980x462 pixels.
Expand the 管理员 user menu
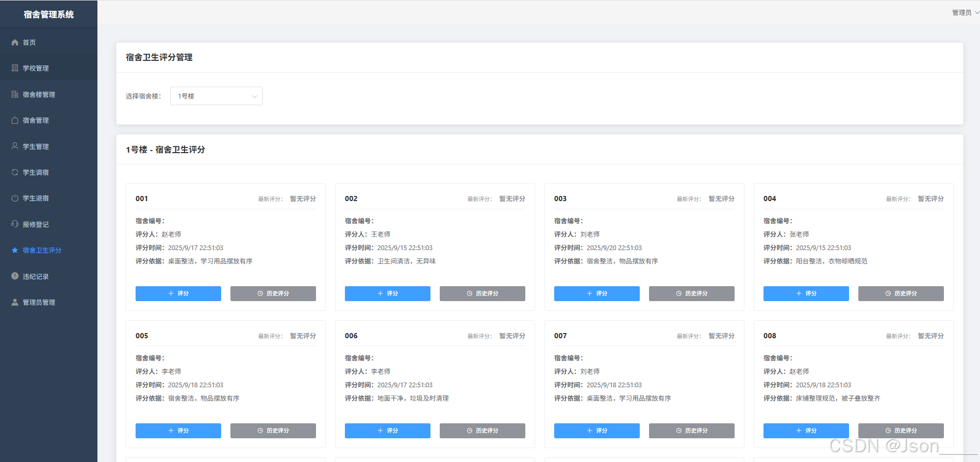pyautogui.click(x=965, y=12)
